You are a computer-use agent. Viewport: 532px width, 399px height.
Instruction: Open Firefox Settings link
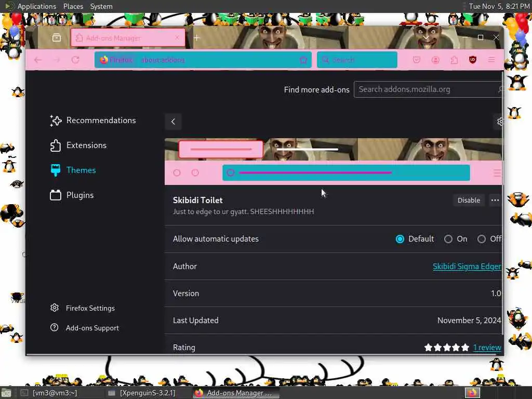point(83,308)
